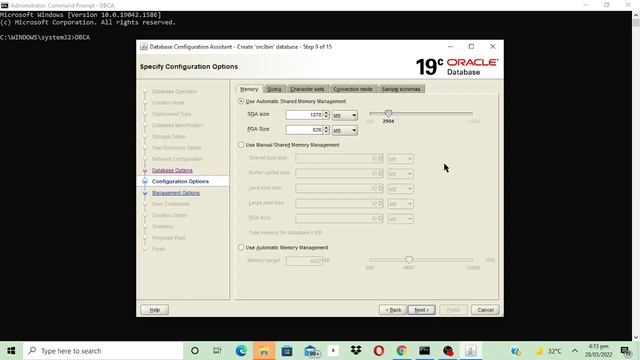
Task: Show hidden system tray icons
Action: [575, 351]
